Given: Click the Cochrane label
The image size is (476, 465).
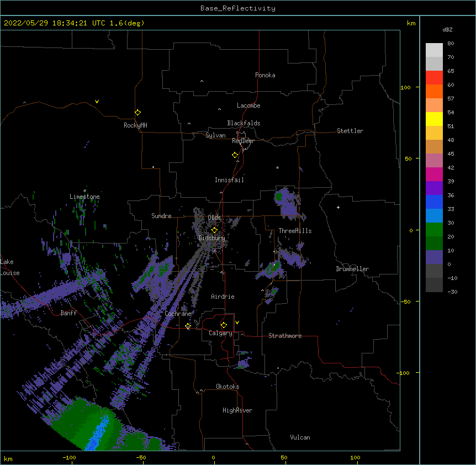Looking at the screenshot, I should click(x=178, y=314).
